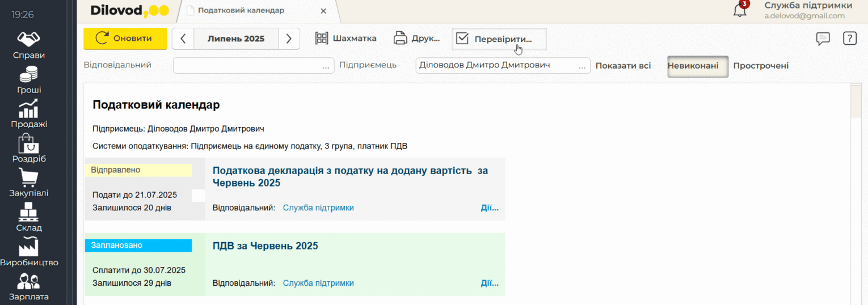Open Дії menu for the ПДВ payment card
This screenshot has width=868, height=305.
pyautogui.click(x=490, y=283)
